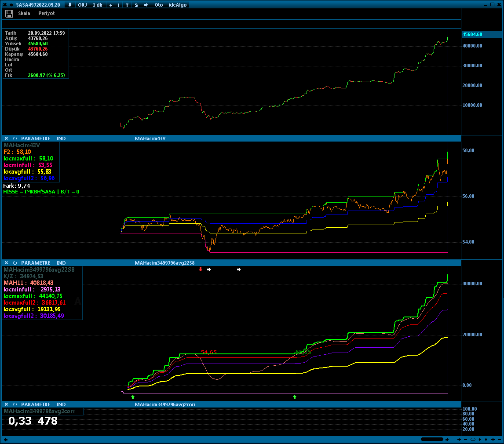Click IND in MAHacim3499796avg22S8 panel header
The height and width of the screenshot is (444, 504).
click(x=61, y=263)
